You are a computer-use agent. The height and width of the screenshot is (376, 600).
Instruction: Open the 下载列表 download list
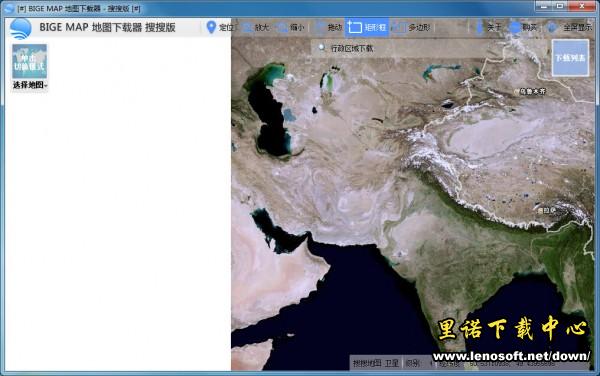pos(570,58)
